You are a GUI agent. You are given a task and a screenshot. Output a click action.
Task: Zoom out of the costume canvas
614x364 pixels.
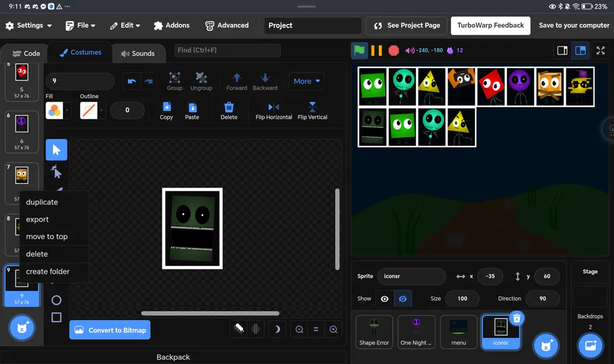click(299, 329)
